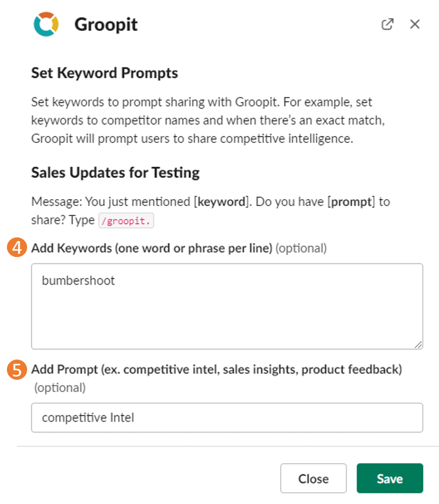Select the Groopit title text beside the logo
Image resolution: width=439 pixels, height=504 pixels.
click(x=105, y=24)
